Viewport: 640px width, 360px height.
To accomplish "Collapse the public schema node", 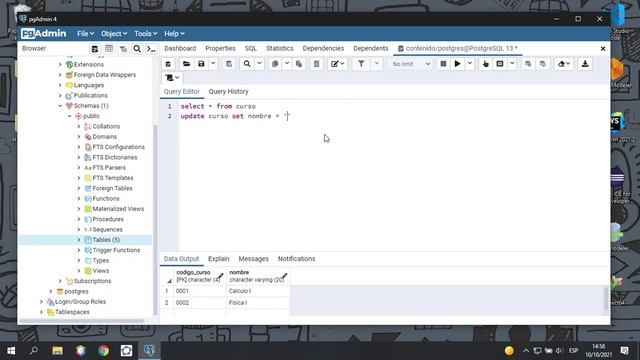I will click(69, 116).
